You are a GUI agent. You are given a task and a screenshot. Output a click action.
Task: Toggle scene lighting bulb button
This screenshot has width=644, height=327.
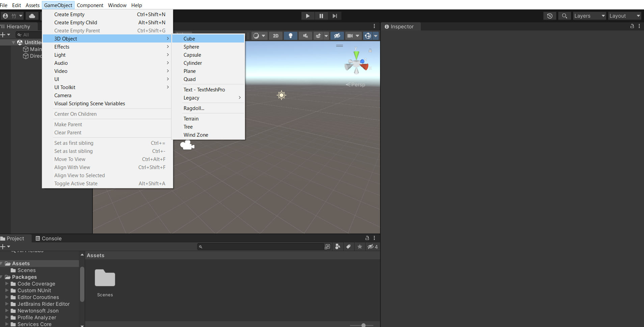tap(291, 36)
